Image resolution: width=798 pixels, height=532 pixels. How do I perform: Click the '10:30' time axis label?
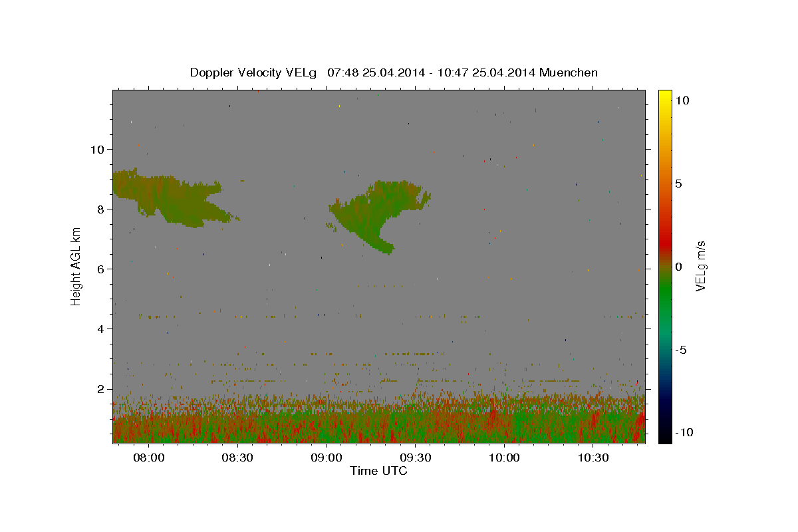(593, 458)
